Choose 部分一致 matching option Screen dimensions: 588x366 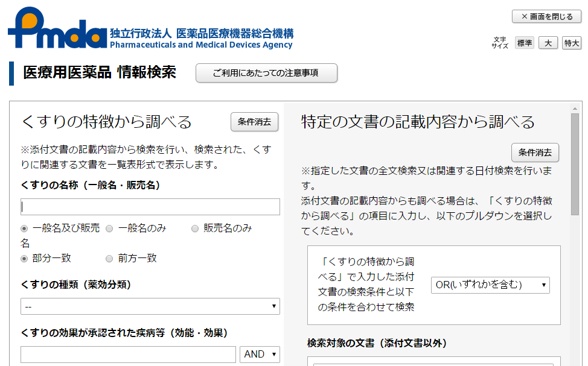point(25,259)
